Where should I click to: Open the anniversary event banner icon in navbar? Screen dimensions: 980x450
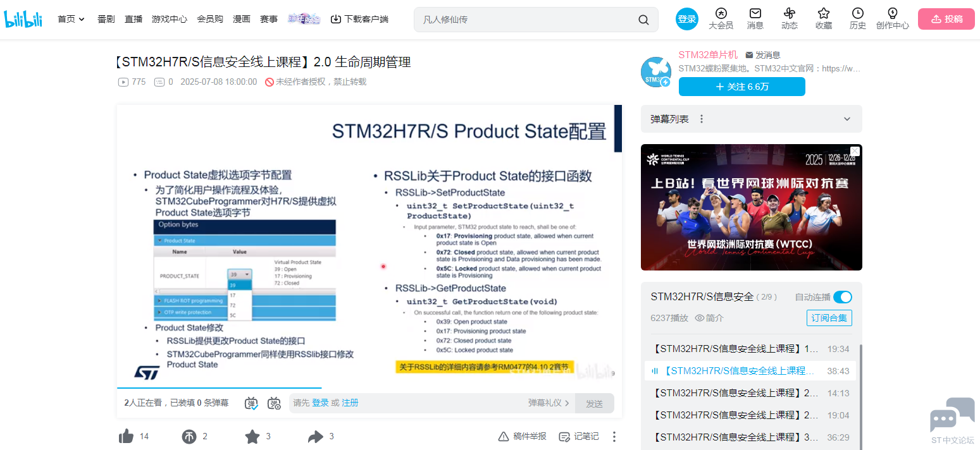[x=304, y=19]
